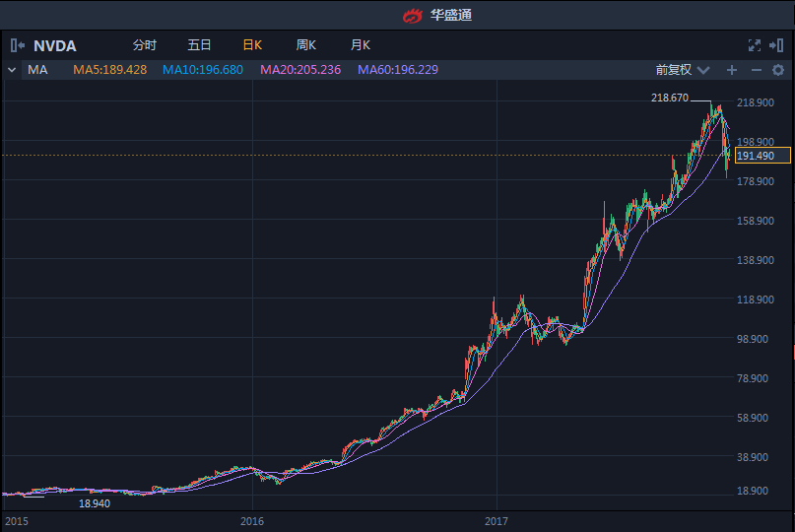Image resolution: width=795 pixels, height=532 pixels.
Task: Switch to 分时 intraday tab
Action: (144, 45)
